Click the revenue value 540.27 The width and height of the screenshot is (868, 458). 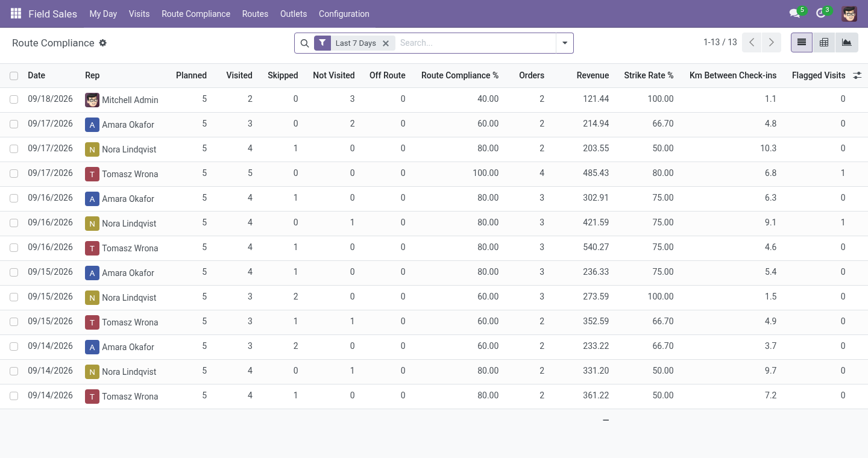click(596, 247)
